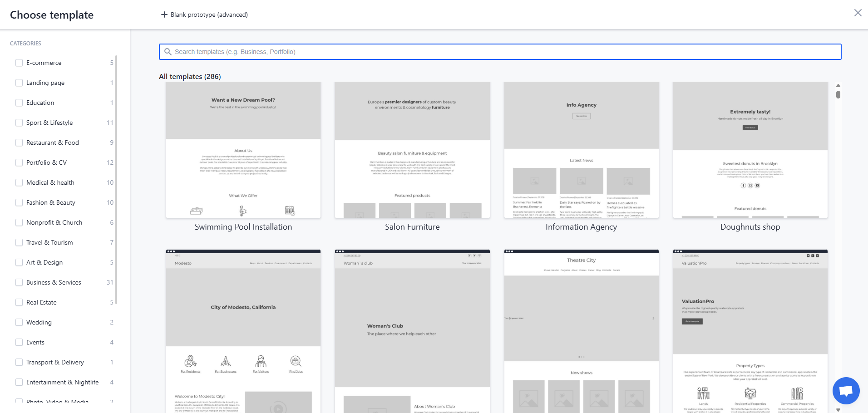Click the Business & Services label
The width and height of the screenshot is (868, 413).
pos(54,282)
